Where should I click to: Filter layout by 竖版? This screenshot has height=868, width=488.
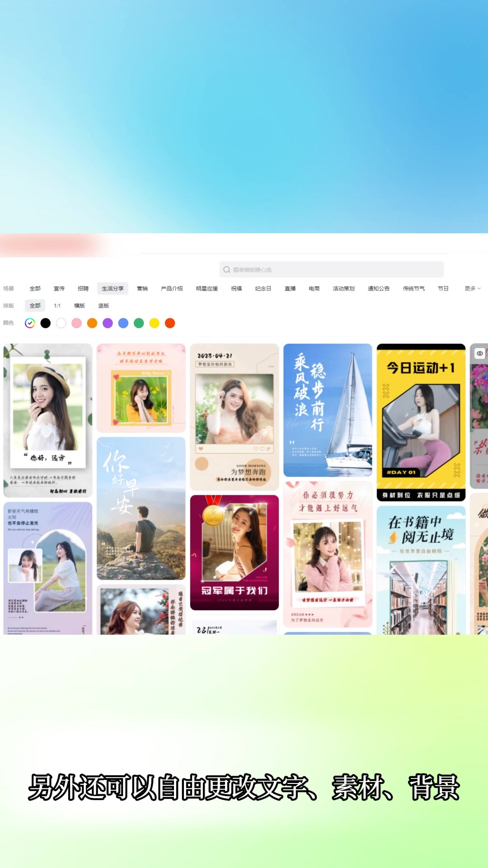(x=103, y=306)
